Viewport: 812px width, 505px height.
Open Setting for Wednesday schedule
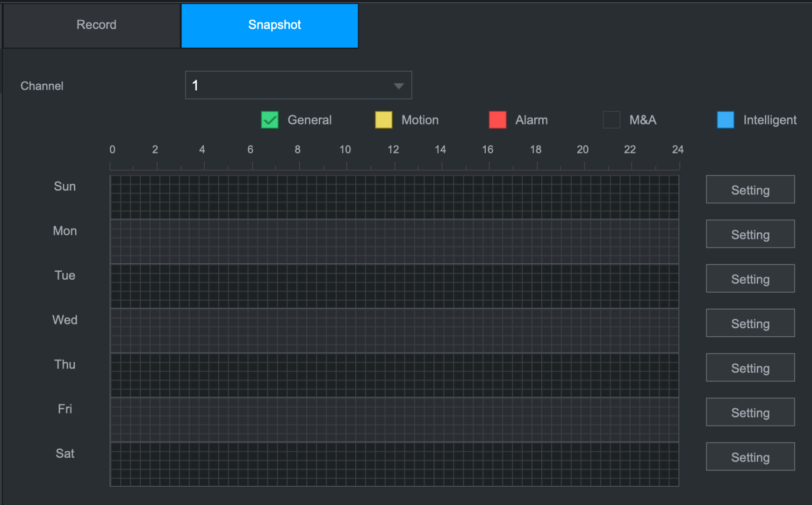pos(750,323)
